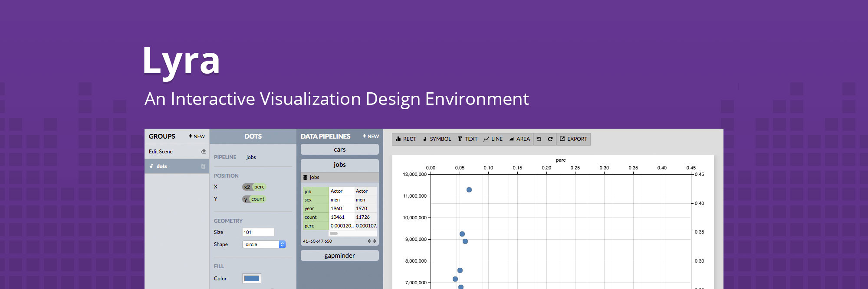This screenshot has width=868, height=289.
Task: Select the Area mark tool
Action: coord(519,139)
